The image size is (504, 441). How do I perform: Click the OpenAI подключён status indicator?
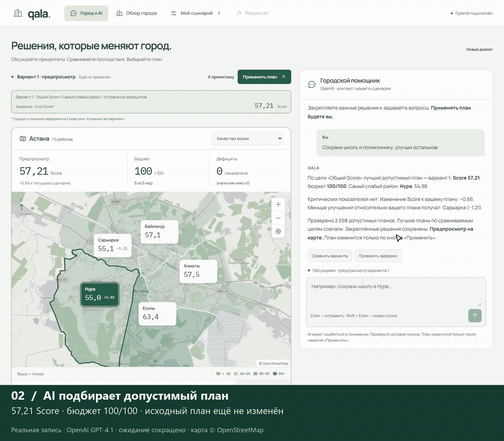(x=471, y=13)
